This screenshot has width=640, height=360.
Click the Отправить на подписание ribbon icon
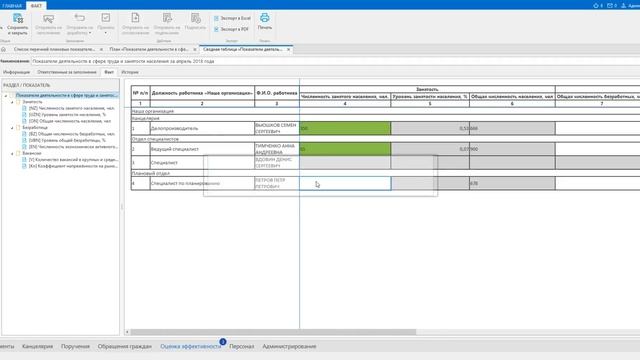(167, 18)
